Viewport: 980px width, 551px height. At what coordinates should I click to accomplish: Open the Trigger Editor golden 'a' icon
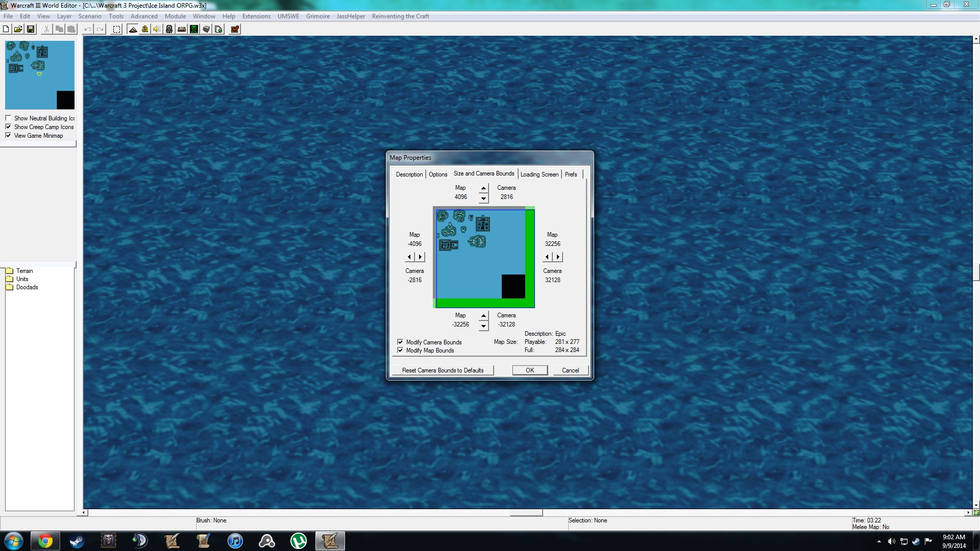click(x=145, y=29)
